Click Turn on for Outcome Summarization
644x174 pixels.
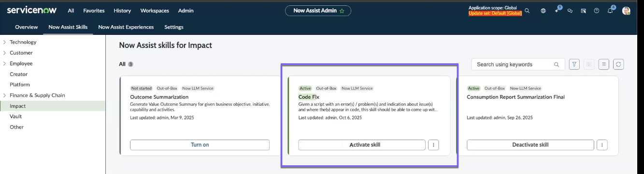coord(200,145)
